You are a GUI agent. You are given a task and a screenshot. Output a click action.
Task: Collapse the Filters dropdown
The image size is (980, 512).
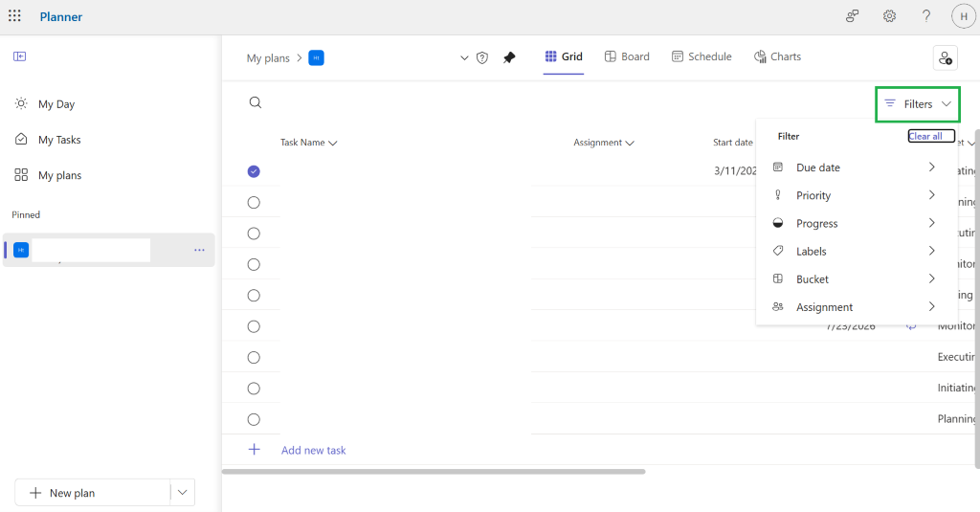point(918,103)
